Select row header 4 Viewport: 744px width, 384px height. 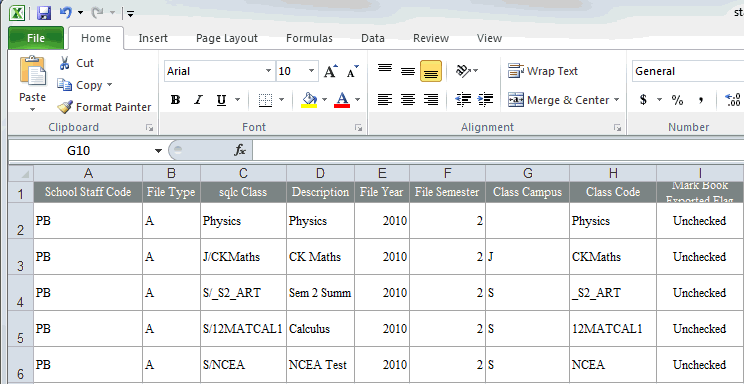click(20, 293)
